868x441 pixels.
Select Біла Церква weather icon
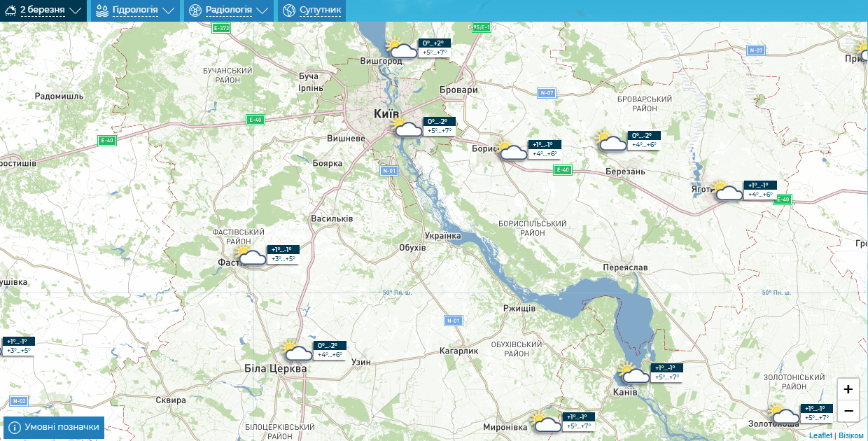pyautogui.click(x=297, y=351)
